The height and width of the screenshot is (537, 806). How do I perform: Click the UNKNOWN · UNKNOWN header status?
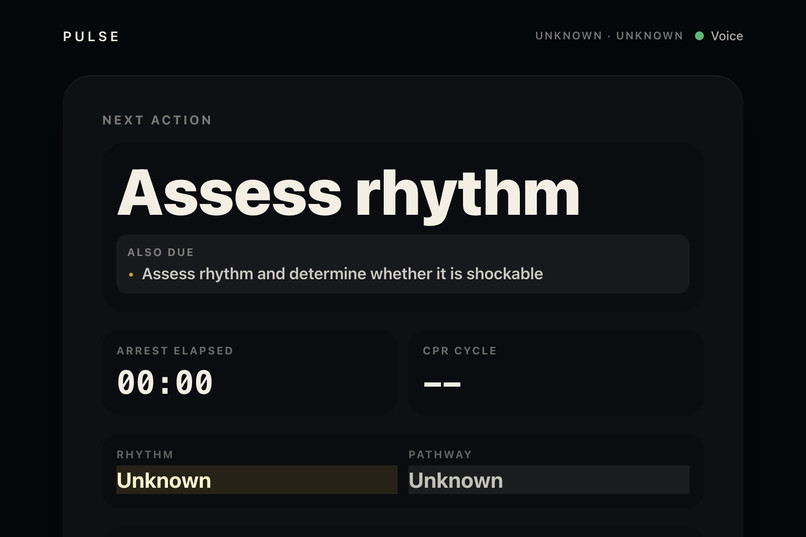609,36
